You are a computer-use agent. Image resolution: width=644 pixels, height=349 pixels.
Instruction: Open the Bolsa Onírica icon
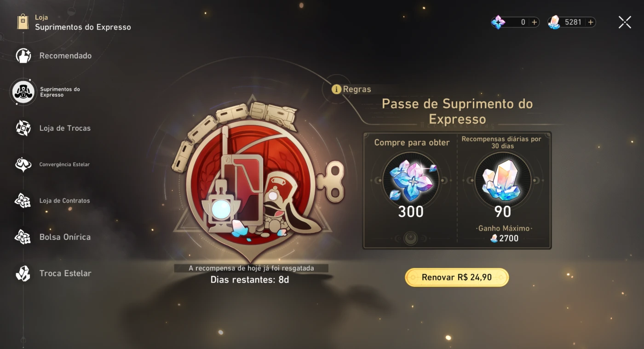pyautogui.click(x=23, y=237)
